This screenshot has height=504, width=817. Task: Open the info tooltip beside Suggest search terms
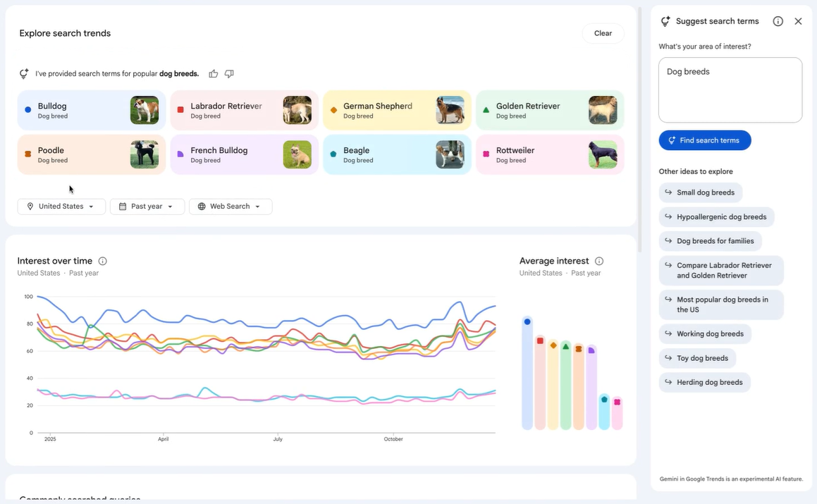(778, 21)
